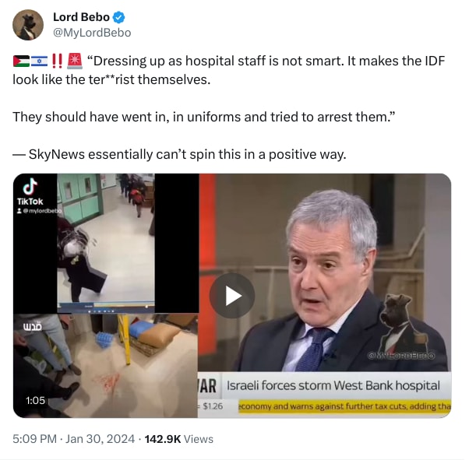Open the 5:09 PM Jan 30 timestamp
The width and height of the screenshot is (476, 460).
(73, 439)
